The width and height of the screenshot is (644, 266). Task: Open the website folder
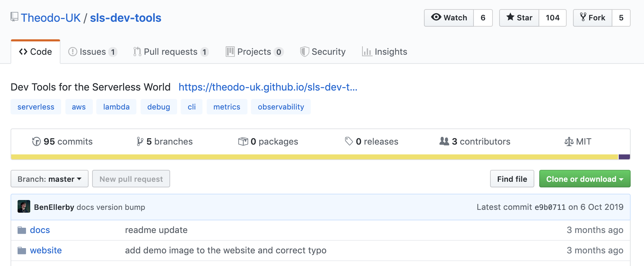pyautogui.click(x=46, y=250)
